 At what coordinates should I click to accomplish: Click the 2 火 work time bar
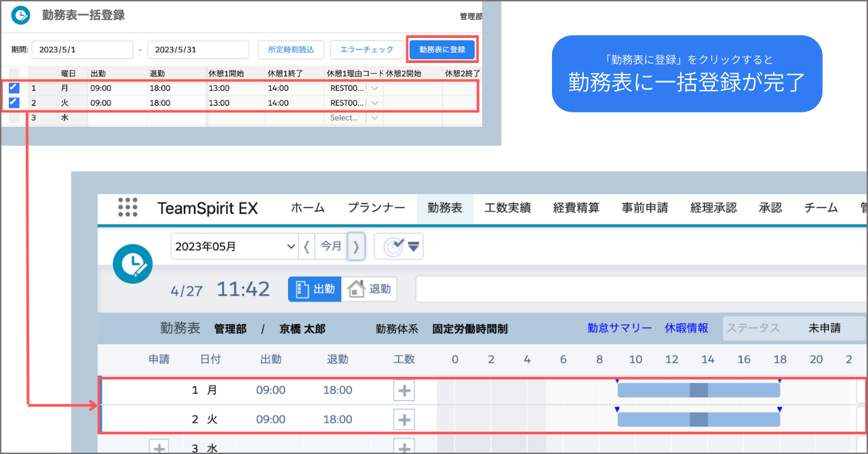[x=698, y=419]
